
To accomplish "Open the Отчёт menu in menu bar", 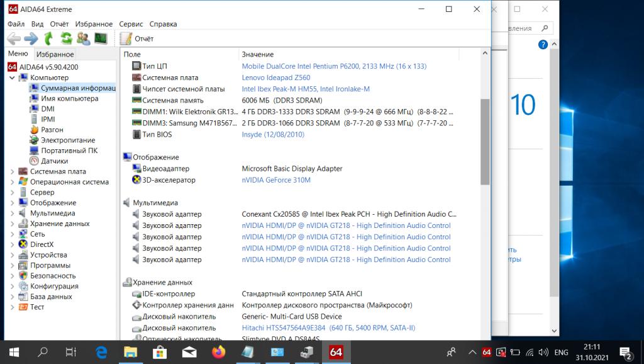I will coord(60,24).
